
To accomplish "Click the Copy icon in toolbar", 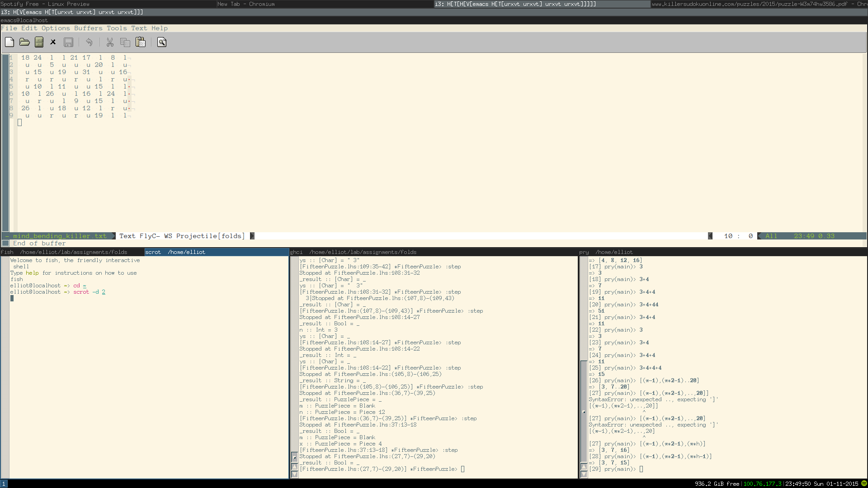I will [125, 42].
